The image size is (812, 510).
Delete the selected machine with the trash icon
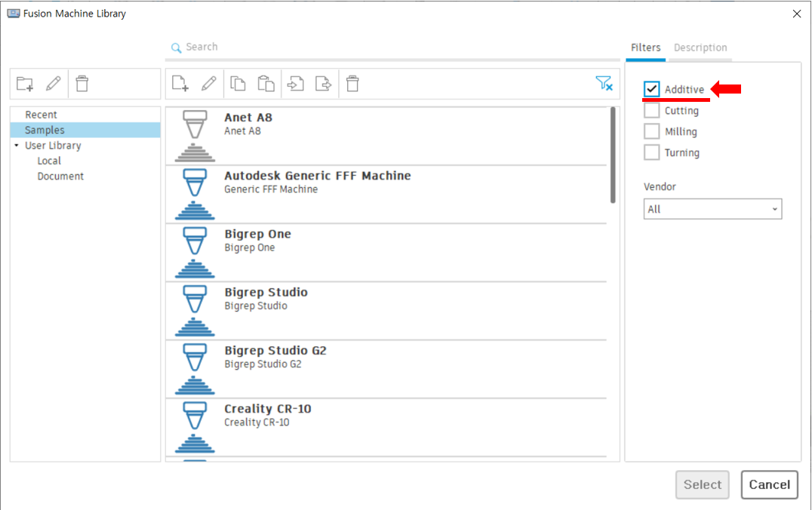352,83
